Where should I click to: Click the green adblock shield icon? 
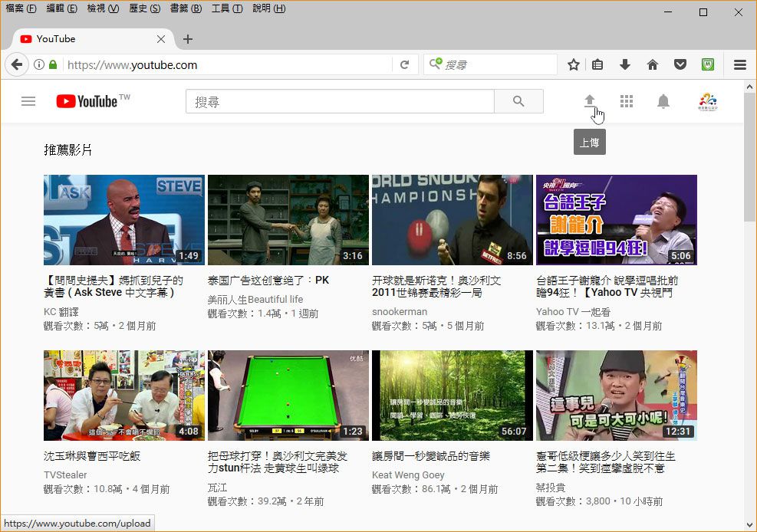tap(707, 64)
